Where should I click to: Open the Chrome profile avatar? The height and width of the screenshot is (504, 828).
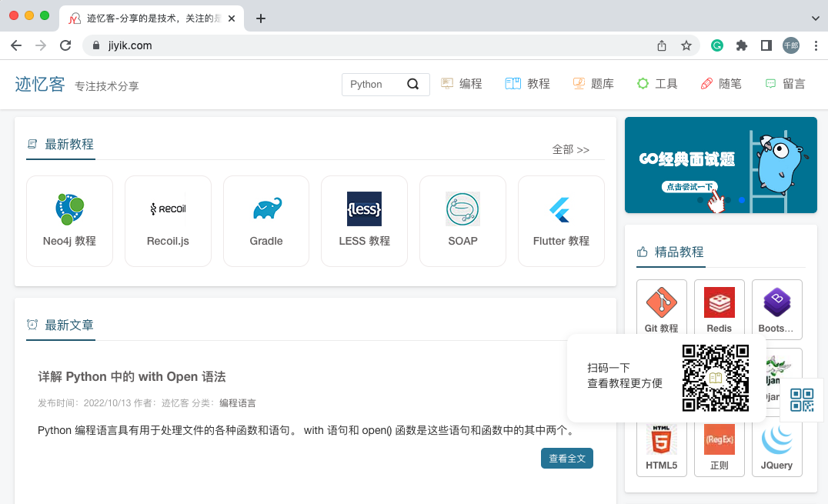[791, 45]
